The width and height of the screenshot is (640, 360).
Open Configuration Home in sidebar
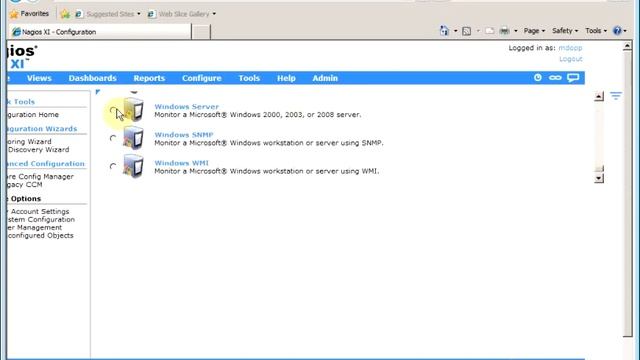[33, 115]
